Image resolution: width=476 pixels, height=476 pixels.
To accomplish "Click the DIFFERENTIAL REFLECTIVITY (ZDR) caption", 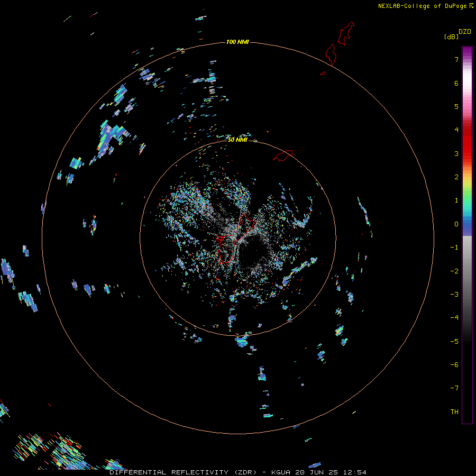I will (x=183, y=472).
